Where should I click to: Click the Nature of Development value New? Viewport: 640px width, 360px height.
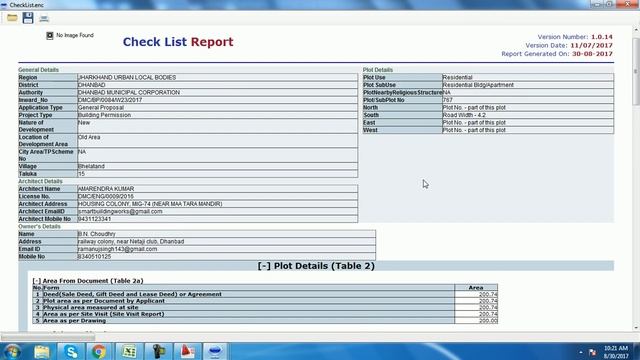84,122
